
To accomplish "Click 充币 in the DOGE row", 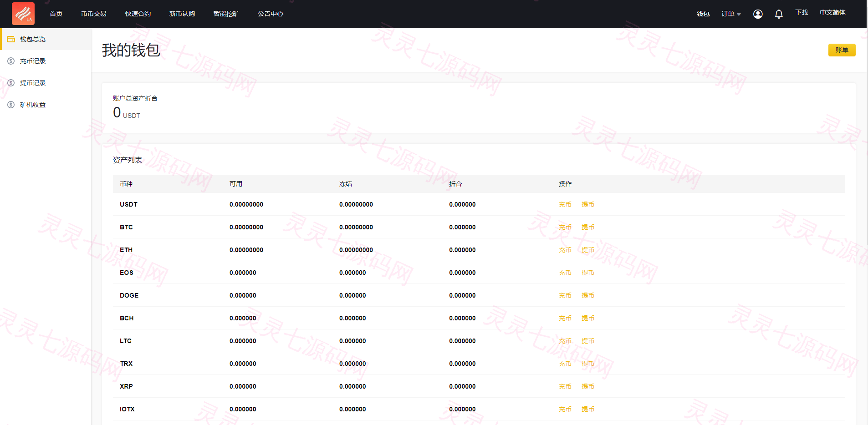I will (x=565, y=295).
